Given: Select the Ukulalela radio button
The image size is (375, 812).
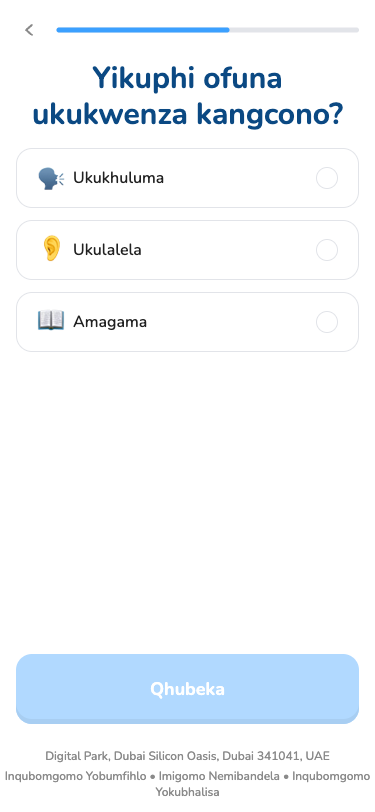Looking at the screenshot, I should click(327, 250).
